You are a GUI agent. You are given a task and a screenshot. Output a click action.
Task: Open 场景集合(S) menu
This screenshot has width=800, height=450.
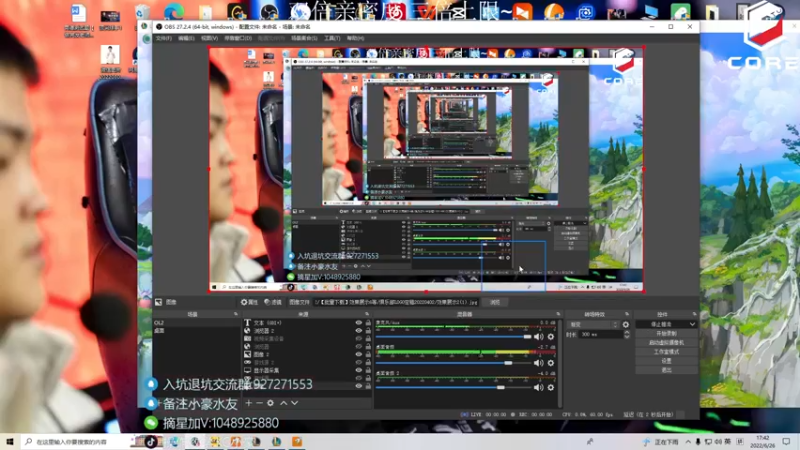click(304, 38)
